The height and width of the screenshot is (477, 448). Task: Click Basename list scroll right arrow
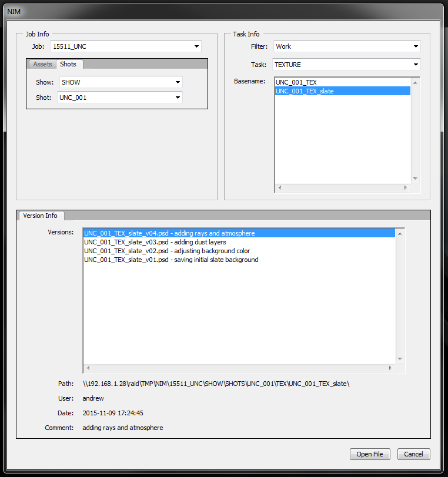pos(405,188)
